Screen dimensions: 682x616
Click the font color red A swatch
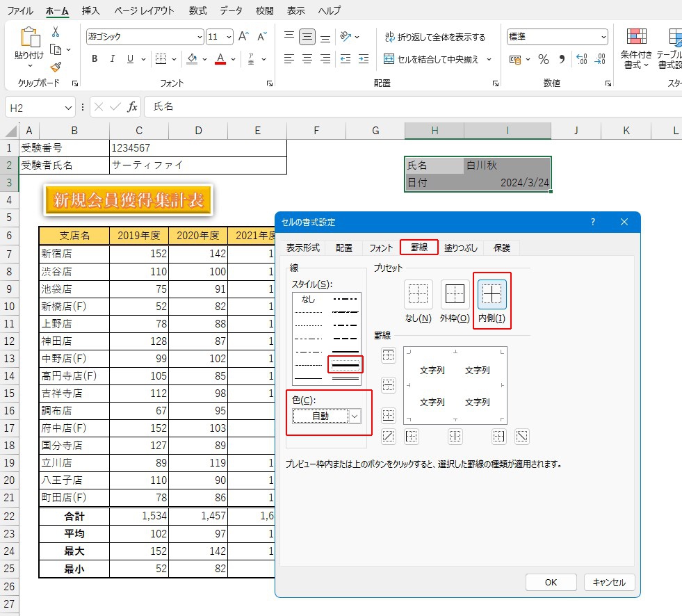click(x=220, y=60)
